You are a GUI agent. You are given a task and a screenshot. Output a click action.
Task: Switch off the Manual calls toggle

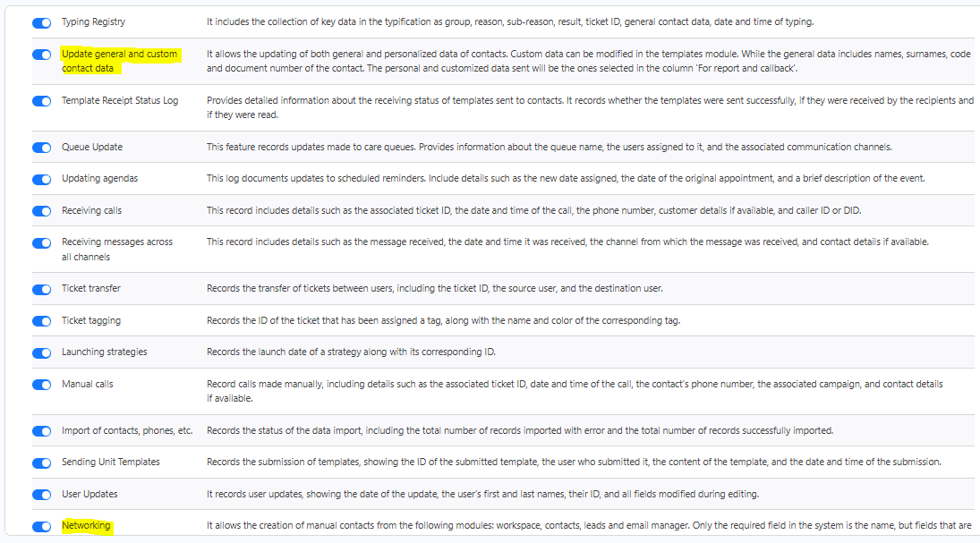41,385
